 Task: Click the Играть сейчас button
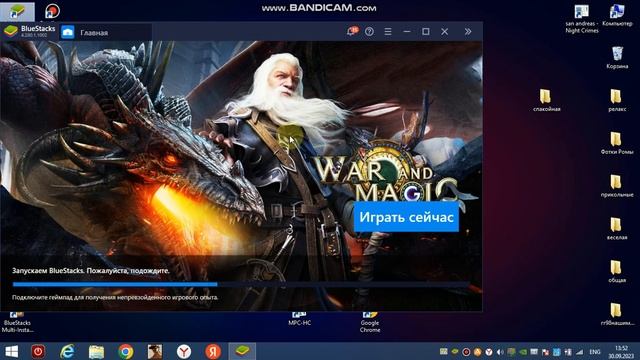(x=406, y=217)
